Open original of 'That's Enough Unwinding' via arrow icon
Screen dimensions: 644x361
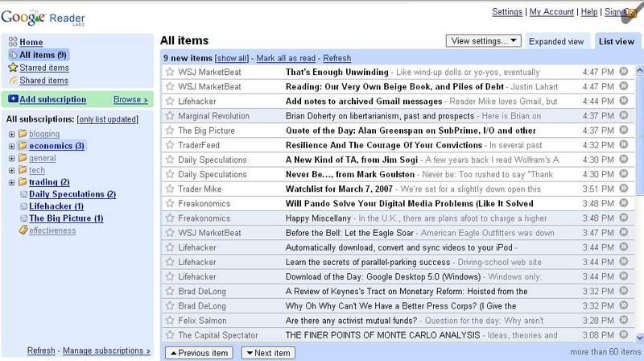click(623, 71)
